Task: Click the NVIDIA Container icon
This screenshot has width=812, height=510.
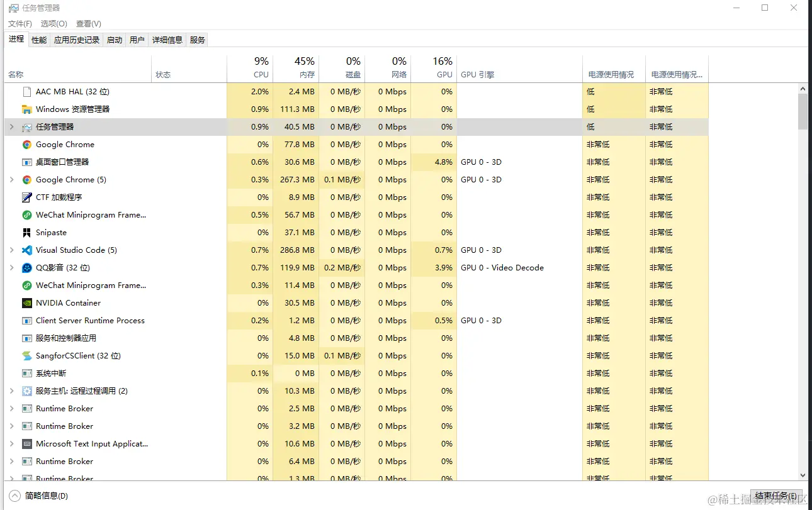Action: [27, 303]
